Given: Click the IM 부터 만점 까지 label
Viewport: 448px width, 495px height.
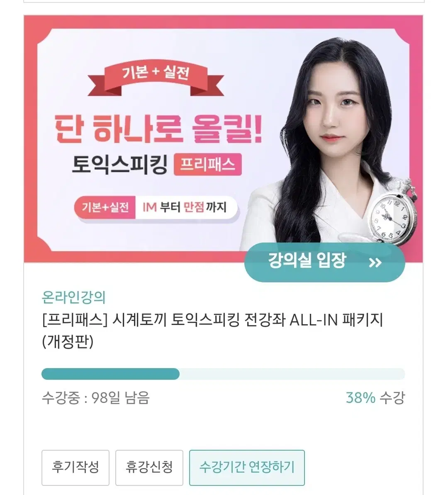Looking at the screenshot, I should coord(185,207).
